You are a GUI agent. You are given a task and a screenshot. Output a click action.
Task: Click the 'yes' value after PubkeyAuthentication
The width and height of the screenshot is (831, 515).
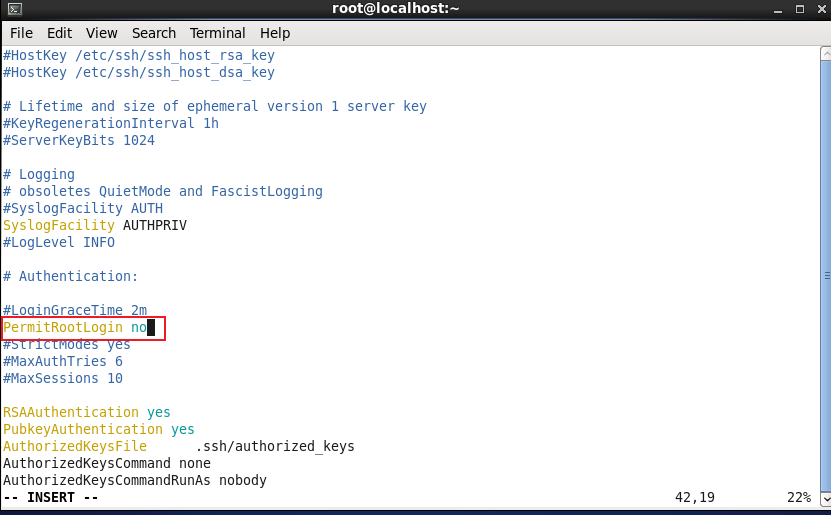pyautogui.click(x=183, y=429)
